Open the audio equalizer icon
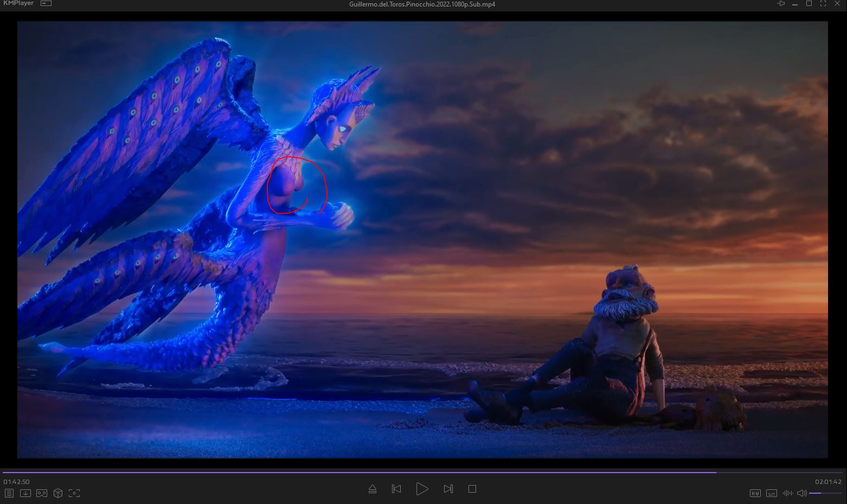This screenshot has height=504, width=847. pos(788,493)
